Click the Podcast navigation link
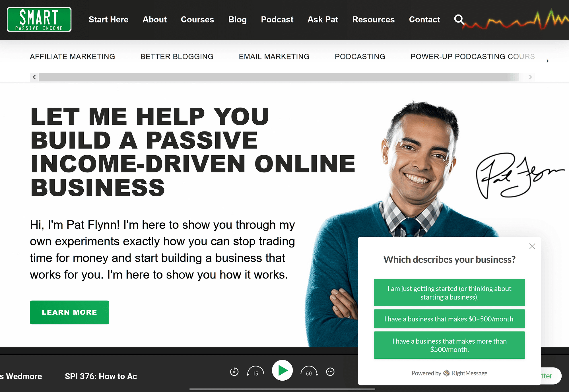Screen dimensions: 569x392 pos(277,19)
